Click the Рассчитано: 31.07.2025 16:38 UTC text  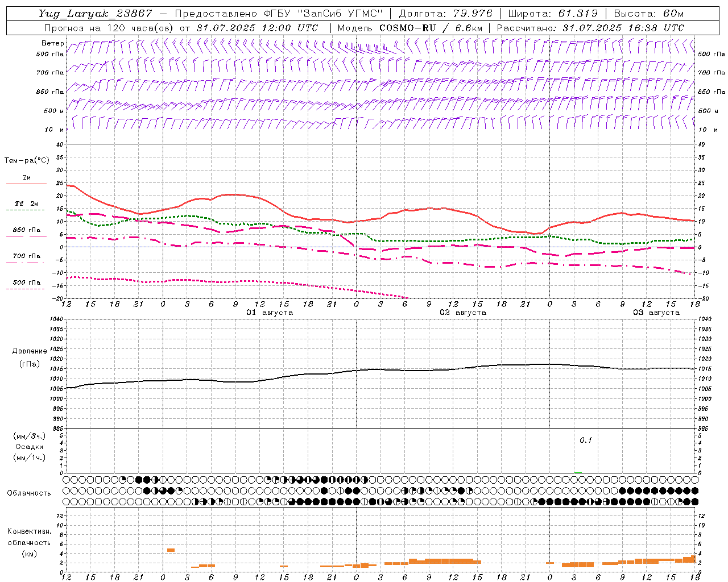(590, 28)
